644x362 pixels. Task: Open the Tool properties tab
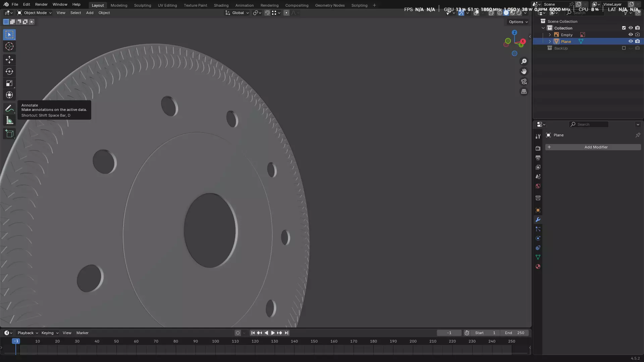[538, 136]
